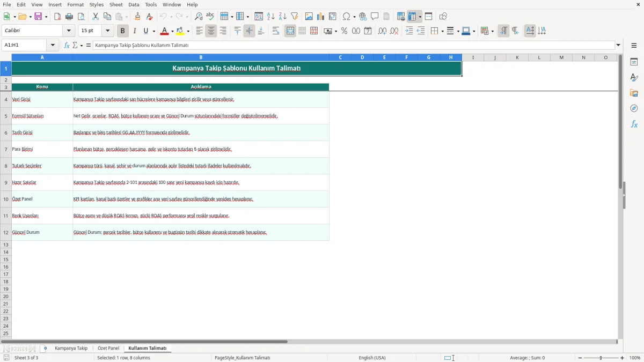The height and width of the screenshot is (362, 644).
Task: Select row 4 header
Action: pyautogui.click(x=6, y=99)
